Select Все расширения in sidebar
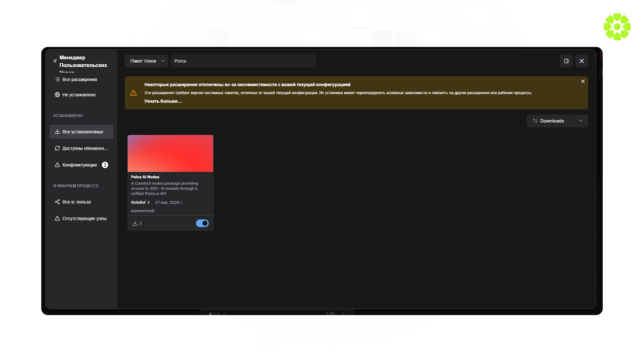 tap(79, 79)
